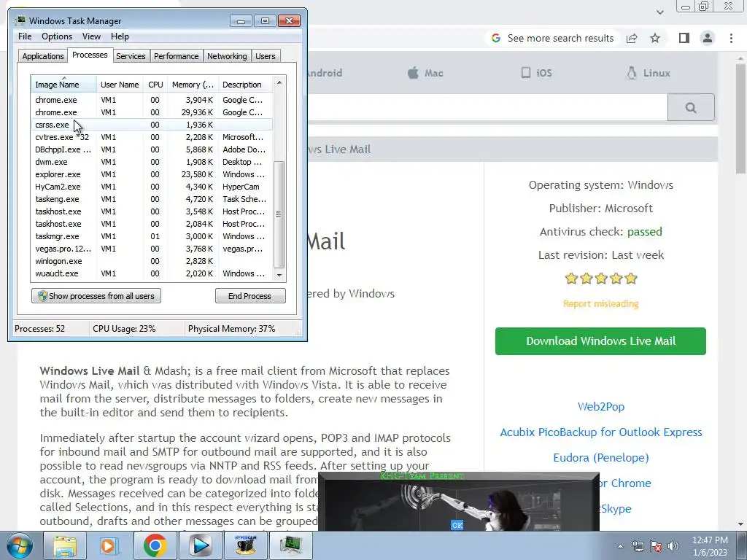Image resolution: width=747 pixels, height=560 pixels.
Task: Click the Report misleading link
Action: coord(601,304)
